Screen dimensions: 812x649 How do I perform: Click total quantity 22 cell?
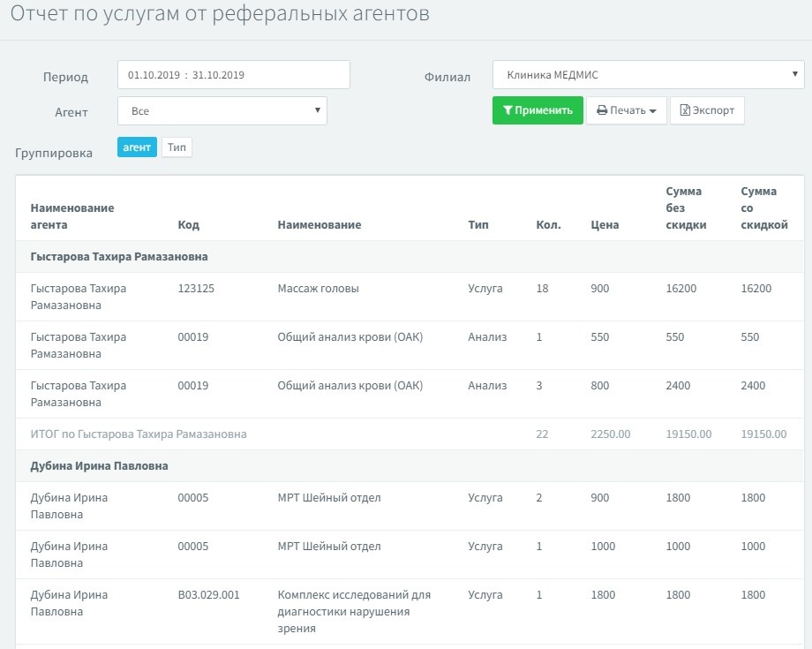pos(542,434)
